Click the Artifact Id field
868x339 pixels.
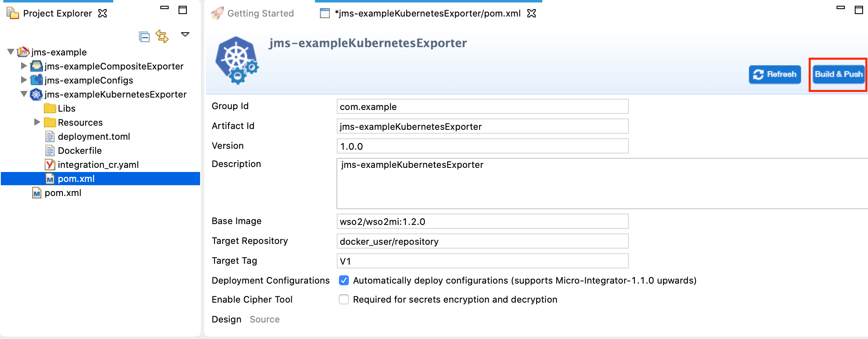(x=482, y=126)
